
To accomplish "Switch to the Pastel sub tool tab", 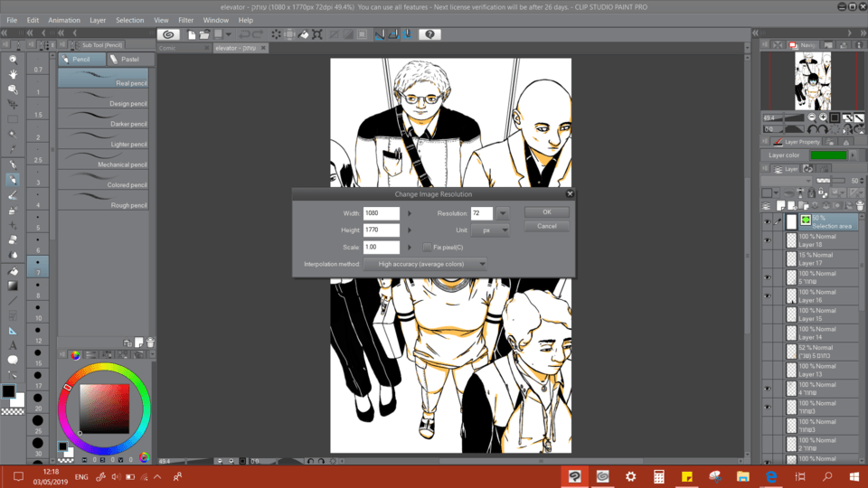I will [x=125, y=60].
